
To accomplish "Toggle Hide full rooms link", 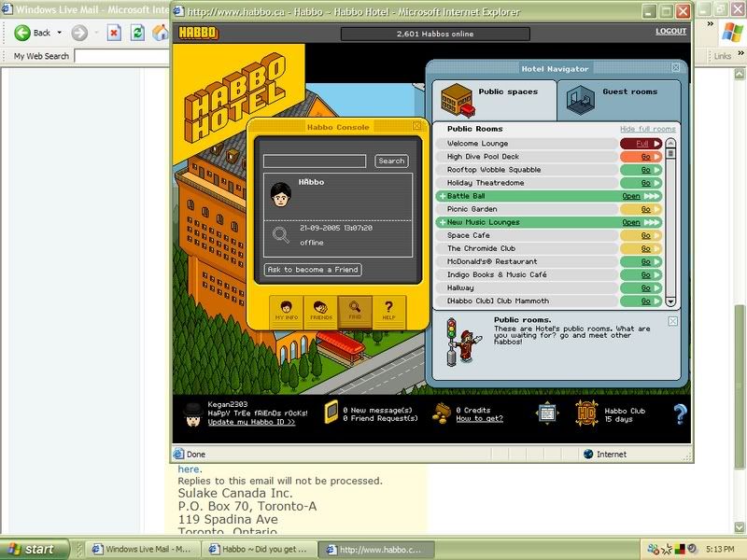I will pyautogui.click(x=647, y=129).
